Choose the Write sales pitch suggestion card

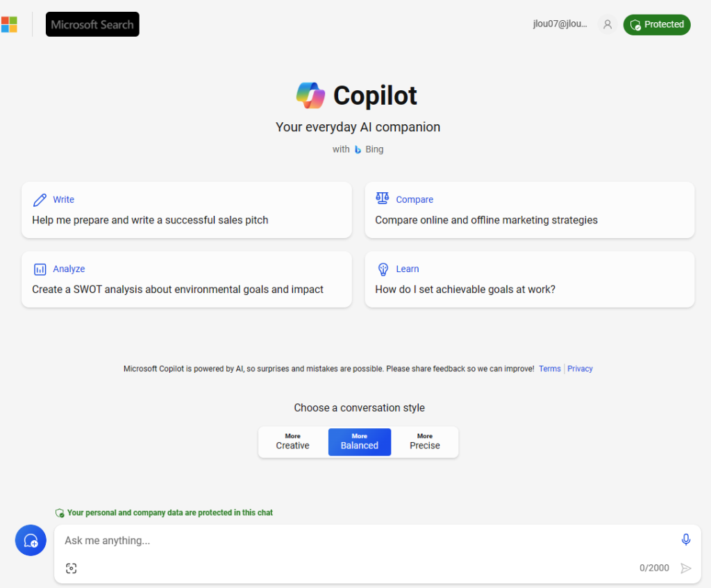[186, 210]
